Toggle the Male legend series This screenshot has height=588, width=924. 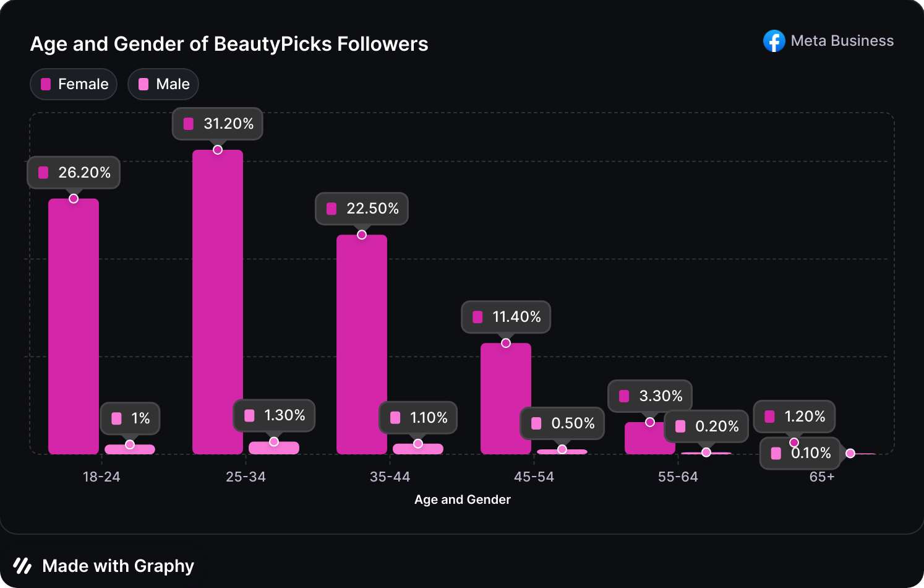click(x=163, y=84)
